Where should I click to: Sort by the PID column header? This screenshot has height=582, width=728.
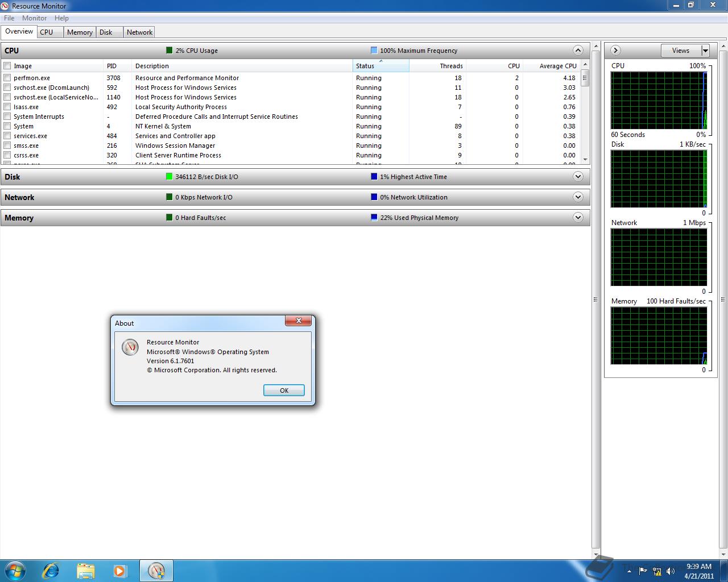click(117, 66)
